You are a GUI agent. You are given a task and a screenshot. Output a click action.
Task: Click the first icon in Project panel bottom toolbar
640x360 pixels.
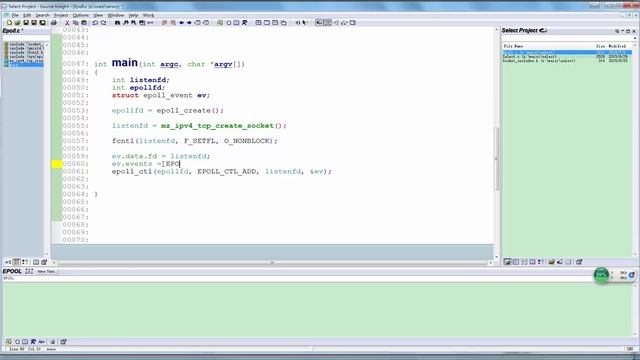tap(507, 262)
